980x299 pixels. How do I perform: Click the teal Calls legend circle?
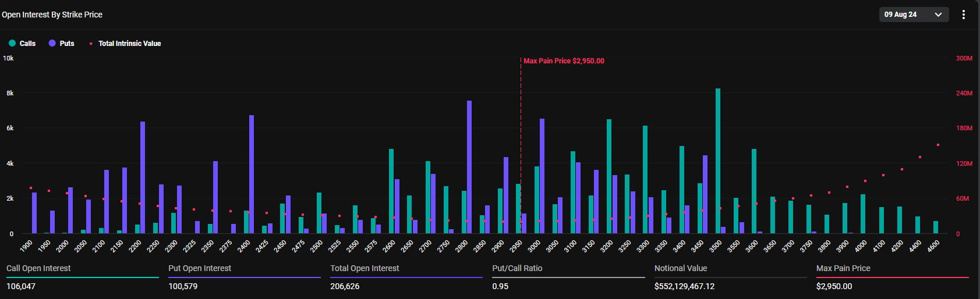[12, 43]
